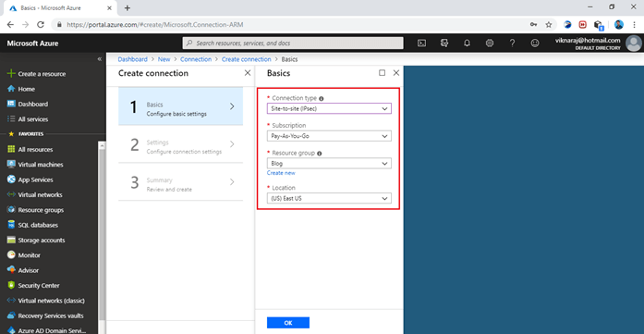The height and width of the screenshot is (334, 644).
Task: Click the Virtual networks icon
Action: 11,194
